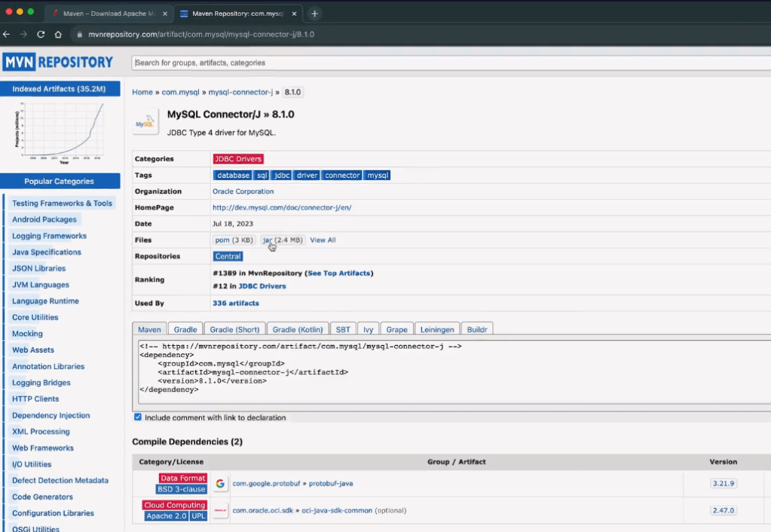This screenshot has height=532, width=771.
Task: Open Code Generators category
Action: point(42,497)
